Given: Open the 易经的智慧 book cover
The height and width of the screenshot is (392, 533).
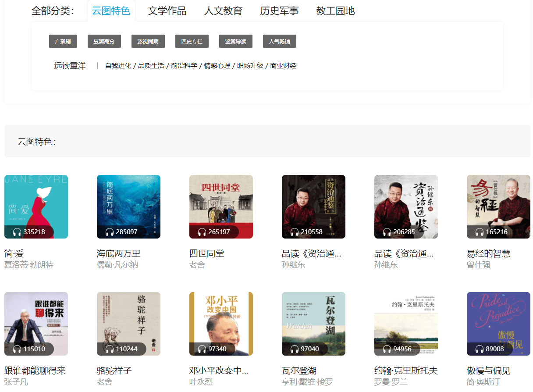Looking at the screenshot, I should pos(498,207).
